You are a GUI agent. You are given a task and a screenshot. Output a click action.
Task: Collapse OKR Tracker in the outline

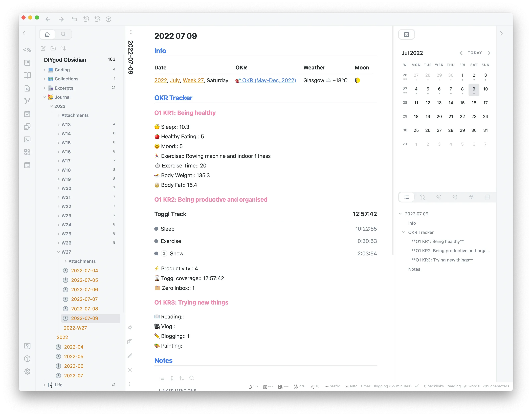(x=403, y=232)
